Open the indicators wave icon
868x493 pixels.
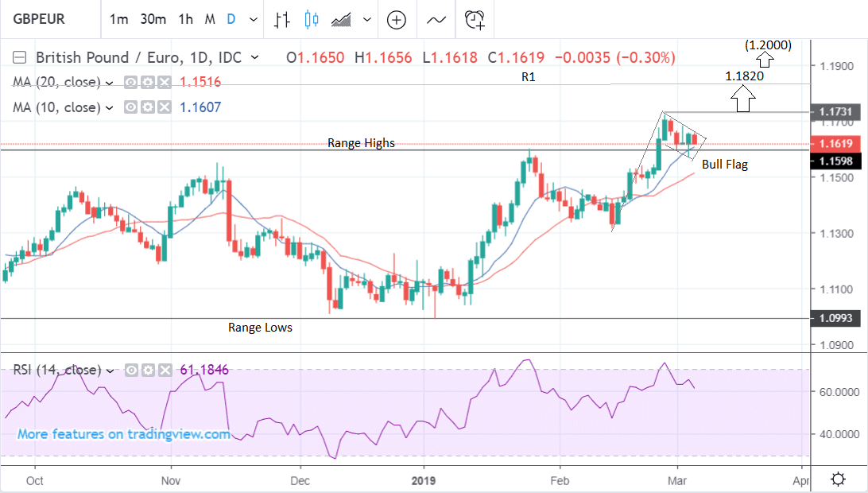pos(436,20)
